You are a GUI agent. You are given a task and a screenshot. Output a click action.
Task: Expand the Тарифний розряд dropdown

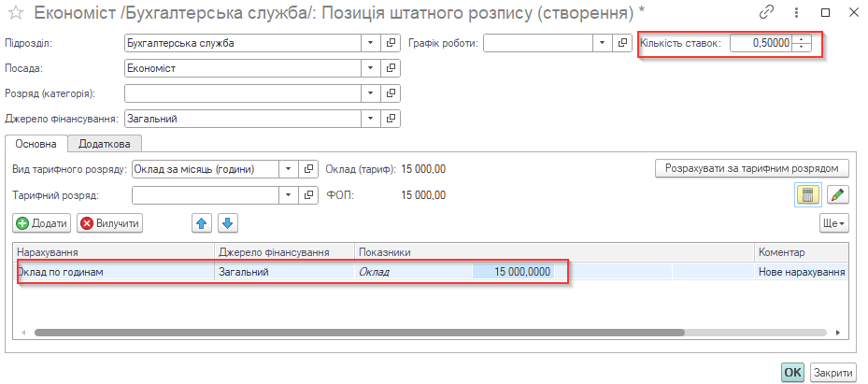(289, 194)
